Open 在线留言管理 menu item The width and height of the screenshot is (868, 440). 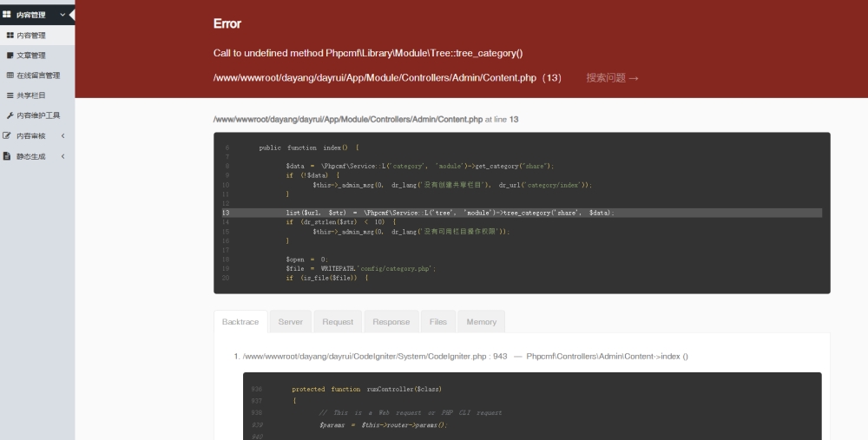coord(38,76)
